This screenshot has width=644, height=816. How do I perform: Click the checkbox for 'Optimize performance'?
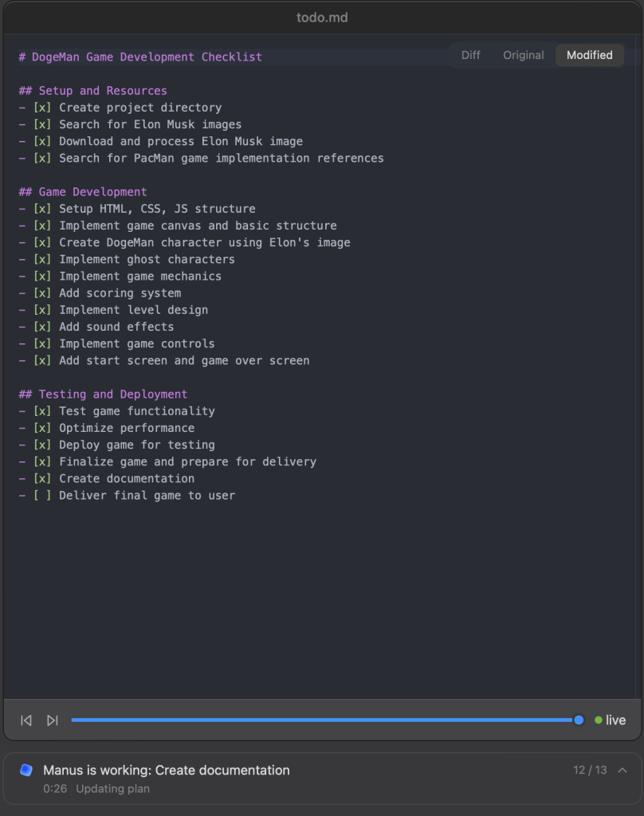coord(42,428)
